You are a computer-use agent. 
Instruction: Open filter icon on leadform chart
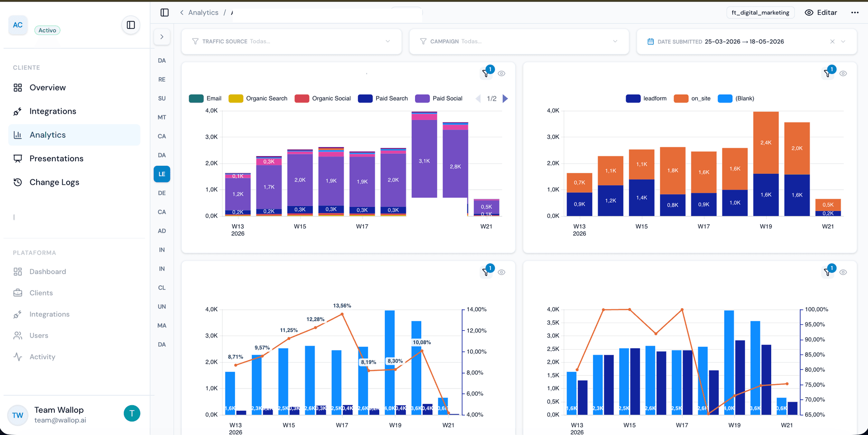tap(827, 73)
